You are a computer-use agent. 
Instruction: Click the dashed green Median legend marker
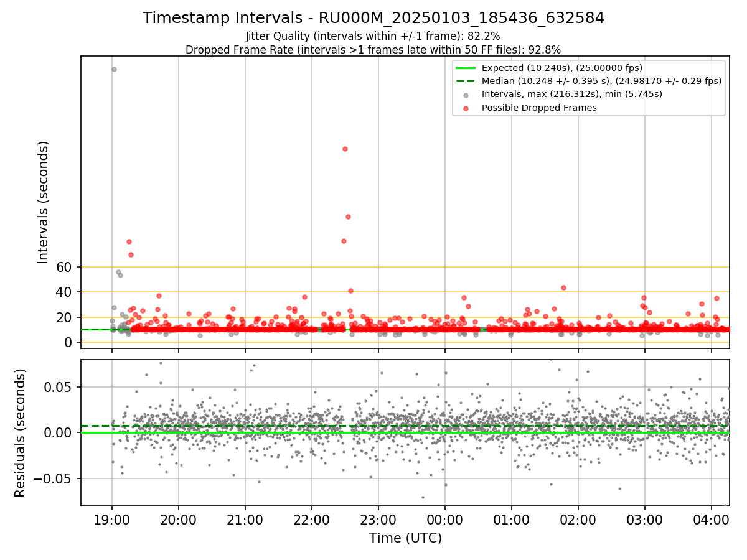pyautogui.click(x=466, y=81)
